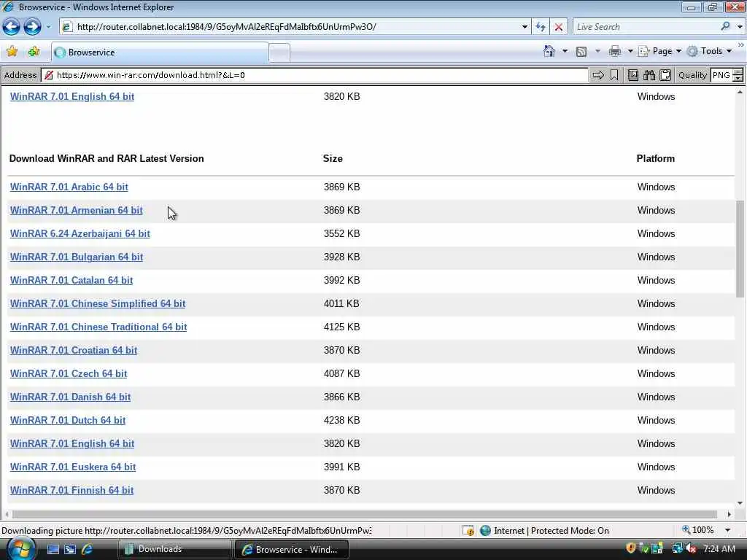Expand the address bar URL history dropdown
The height and width of the screenshot is (560, 747).
tap(525, 27)
